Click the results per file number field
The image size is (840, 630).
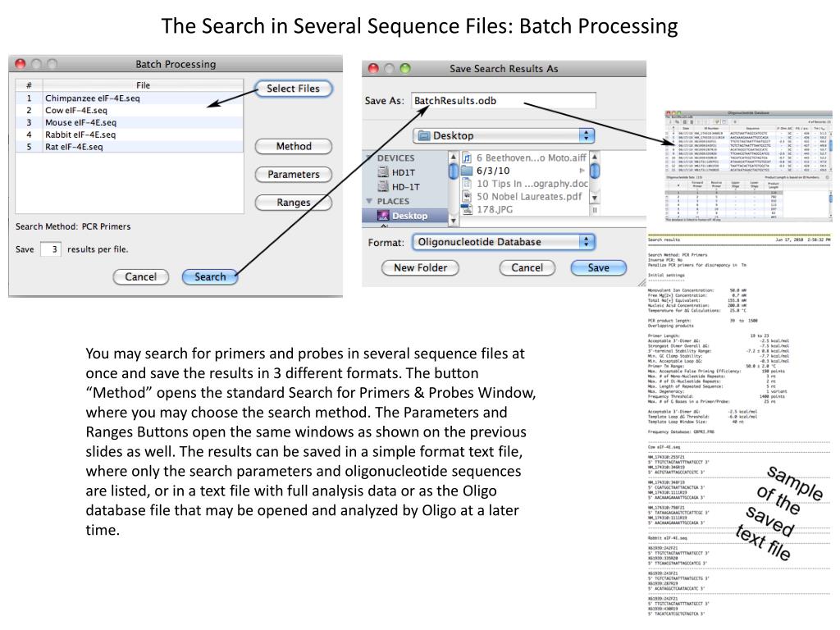coord(51,249)
